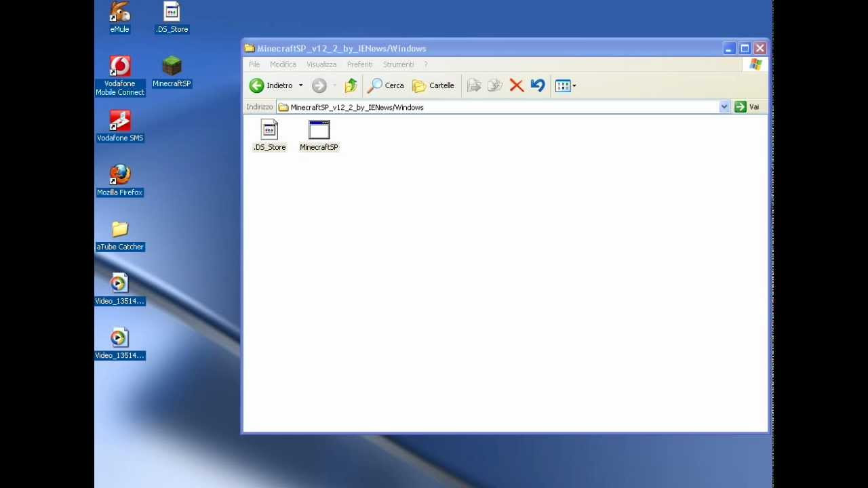Open the Cerca search pane
This screenshot has height=488, width=868.
(x=386, y=85)
